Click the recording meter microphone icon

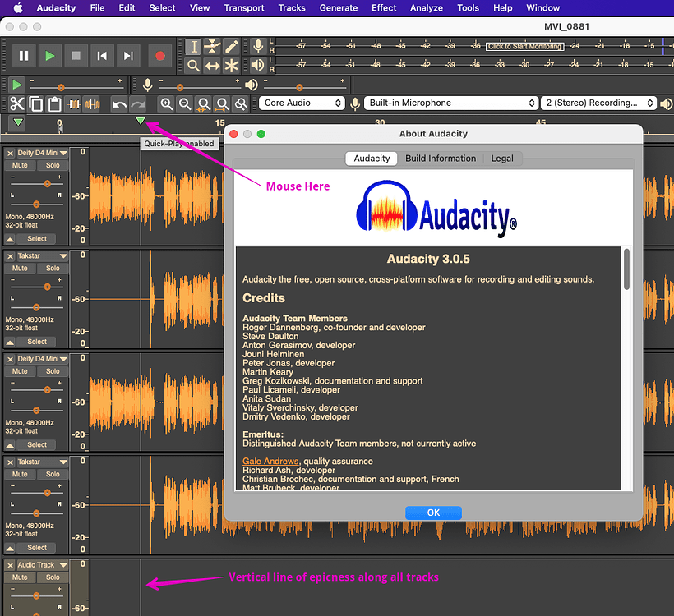[x=258, y=46]
